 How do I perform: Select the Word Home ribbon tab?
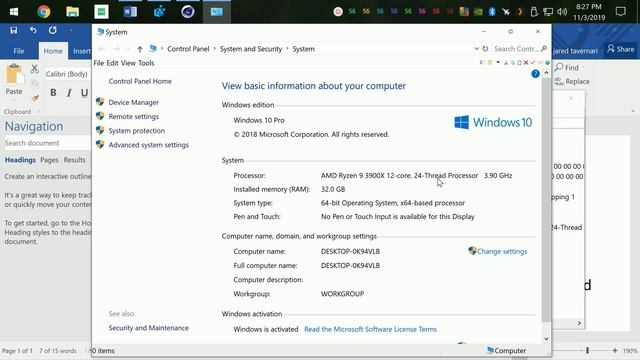53,51
